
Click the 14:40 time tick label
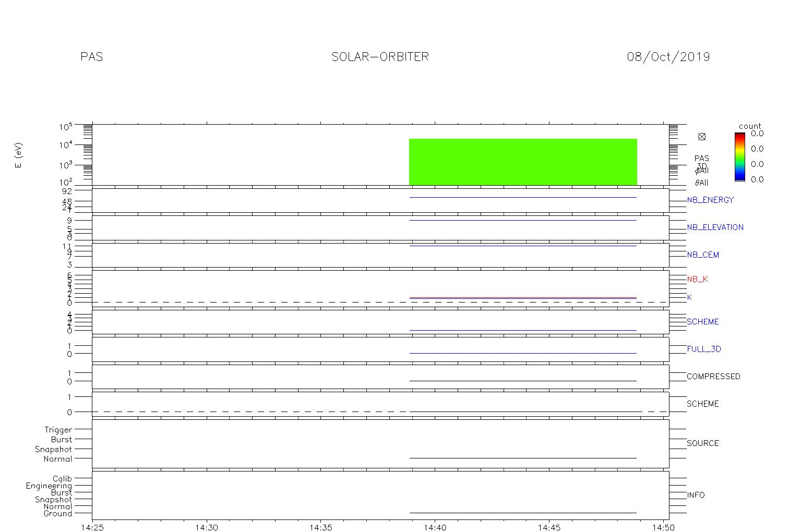(435, 527)
